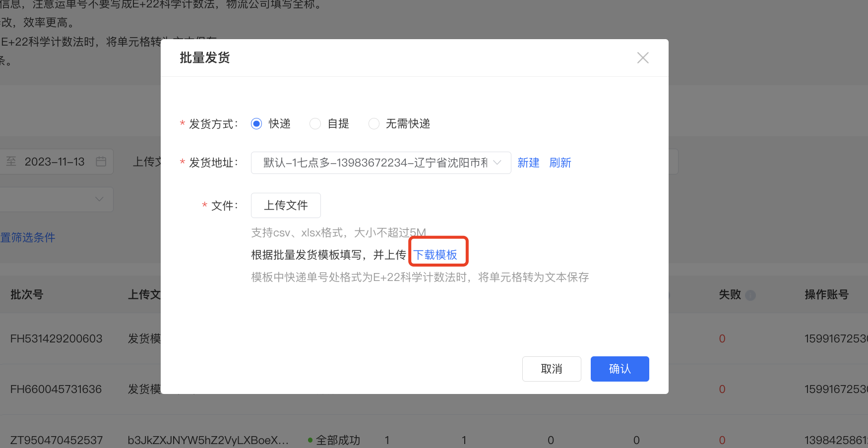
Task: Confirm with the 确认 button
Action: [620, 369]
